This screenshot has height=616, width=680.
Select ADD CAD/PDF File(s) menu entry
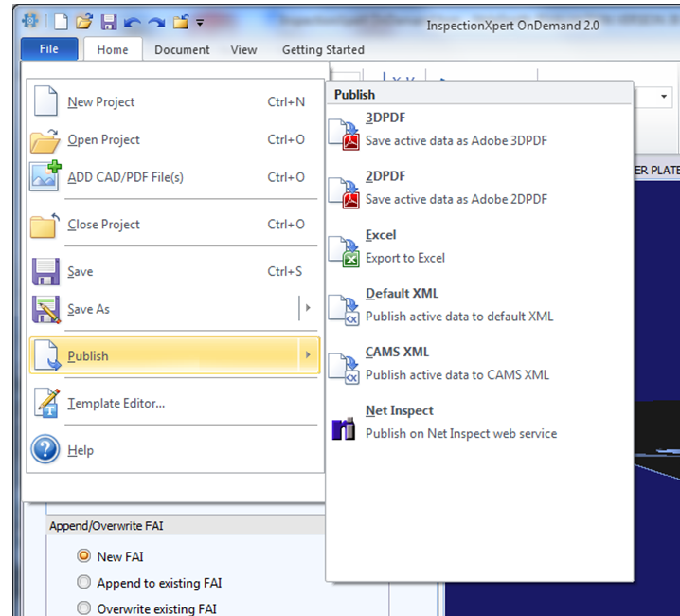click(x=175, y=177)
